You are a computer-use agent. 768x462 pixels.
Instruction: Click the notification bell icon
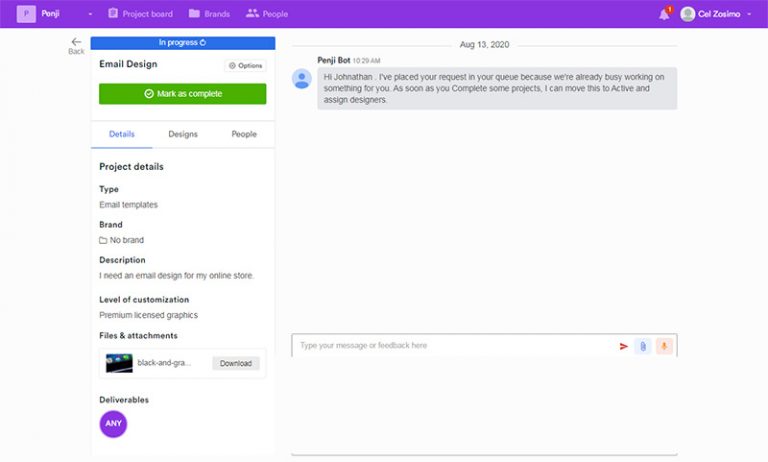click(x=664, y=14)
